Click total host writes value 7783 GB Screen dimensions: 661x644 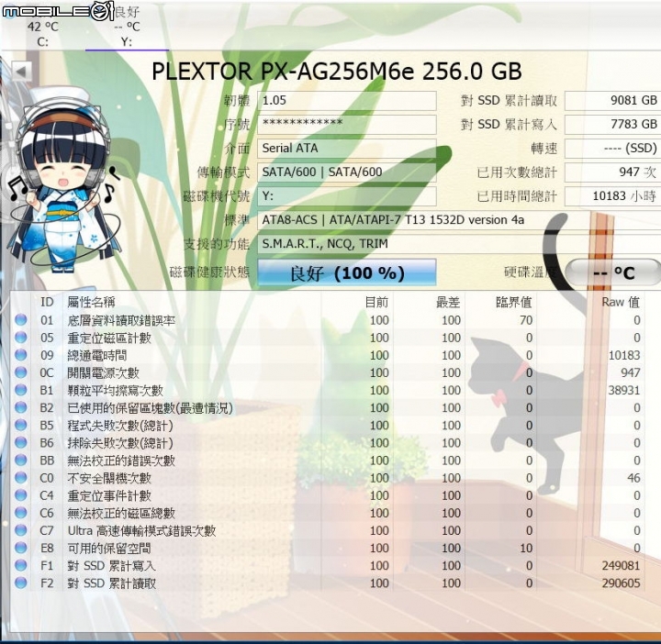point(612,124)
